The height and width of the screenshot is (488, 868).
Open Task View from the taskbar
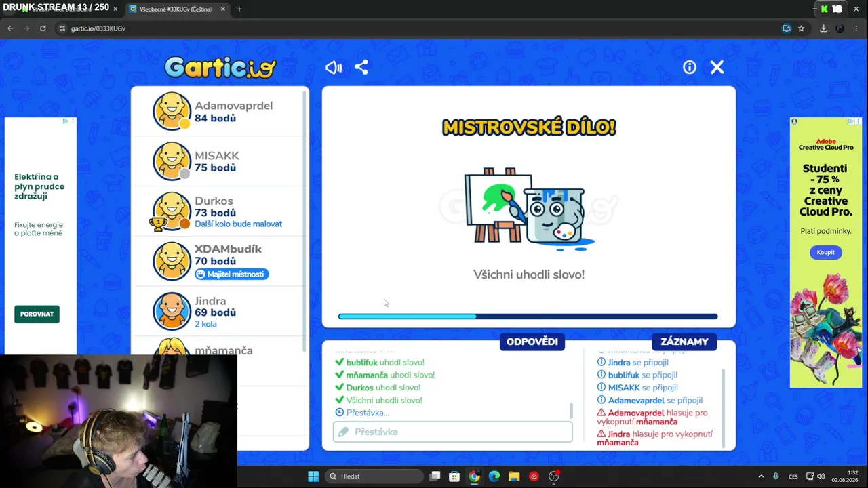click(x=435, y=476)
